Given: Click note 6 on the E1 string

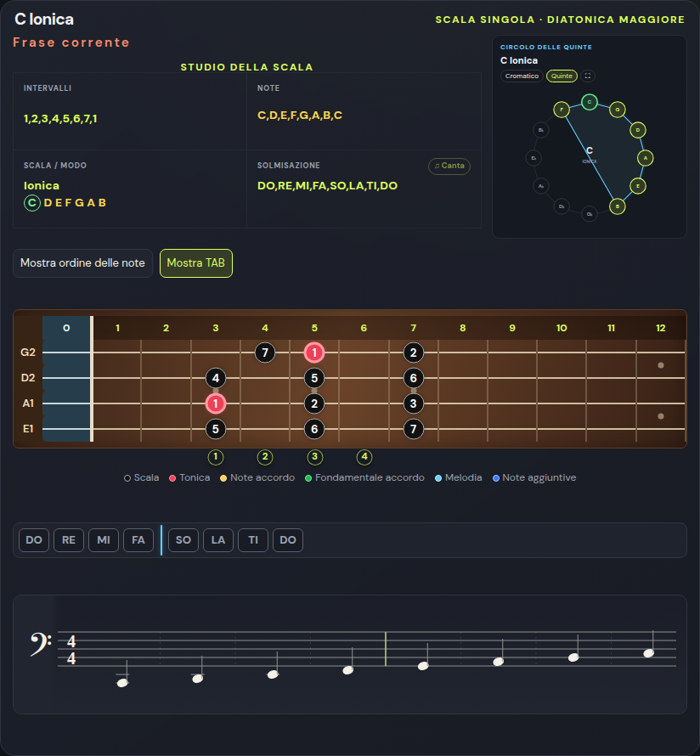Looking at the screenshot, I should (314, 429).
